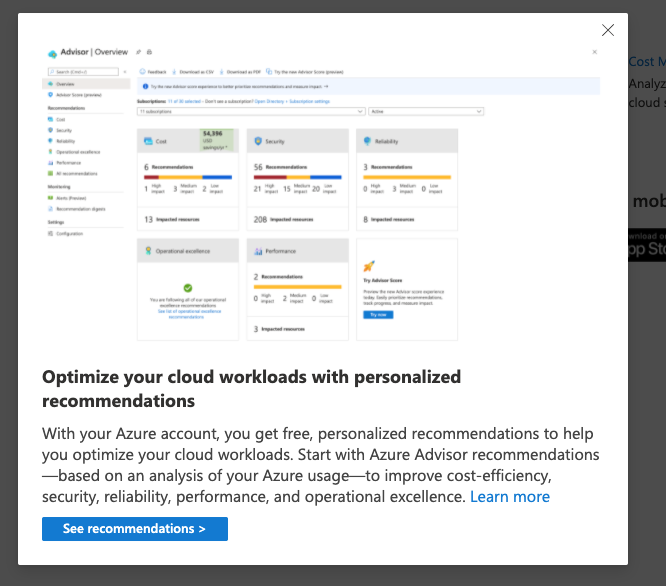Expand the Active status dropdown
Viewport: 666px width, 586px height.
click(426, 111)
